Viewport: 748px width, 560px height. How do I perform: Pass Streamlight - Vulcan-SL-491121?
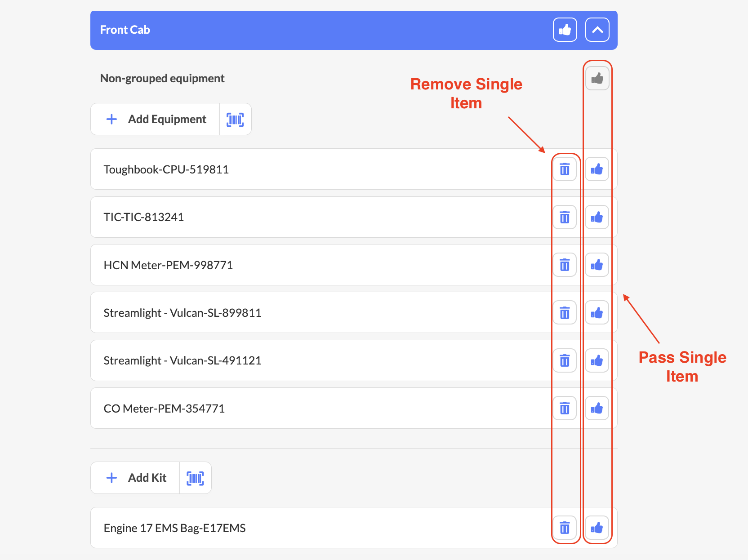tap(597, 360)
